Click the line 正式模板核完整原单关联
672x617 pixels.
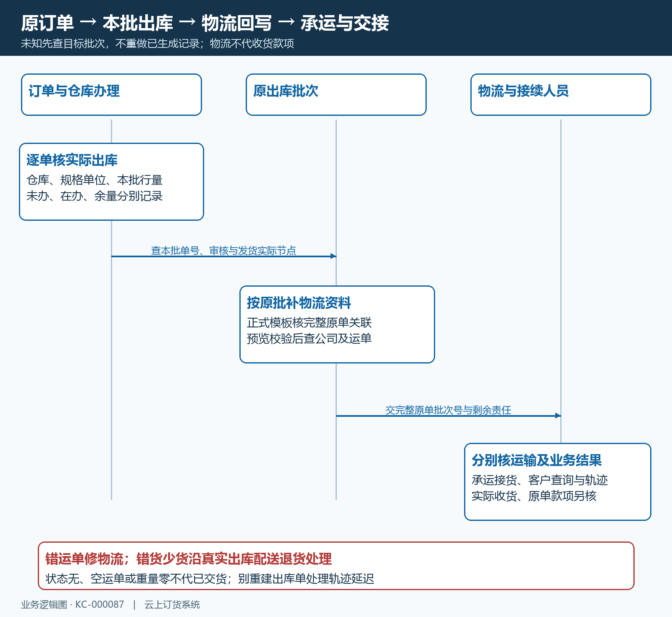[309, 323]
